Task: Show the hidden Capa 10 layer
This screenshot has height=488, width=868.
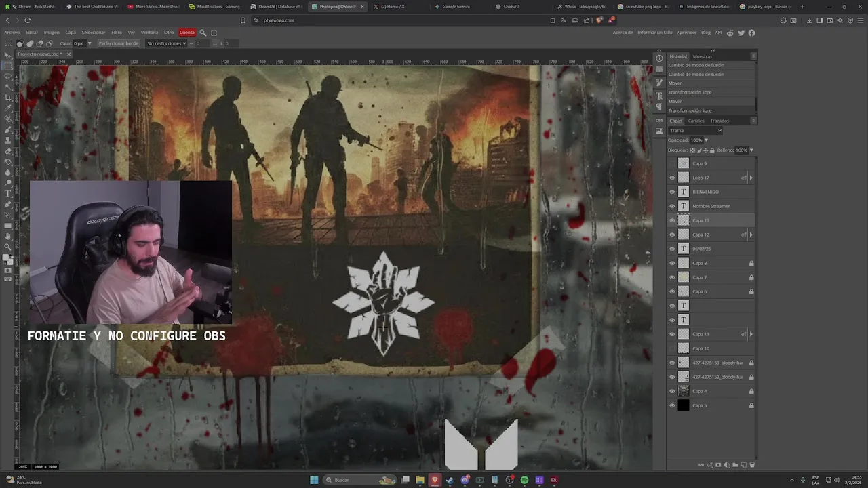Action: [x=672, y=348]
